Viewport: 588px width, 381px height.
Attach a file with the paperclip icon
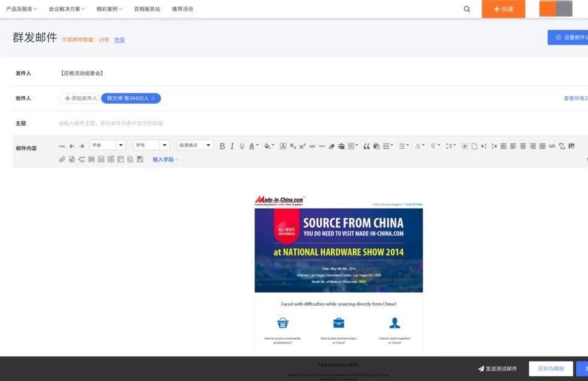pos(62,159)
